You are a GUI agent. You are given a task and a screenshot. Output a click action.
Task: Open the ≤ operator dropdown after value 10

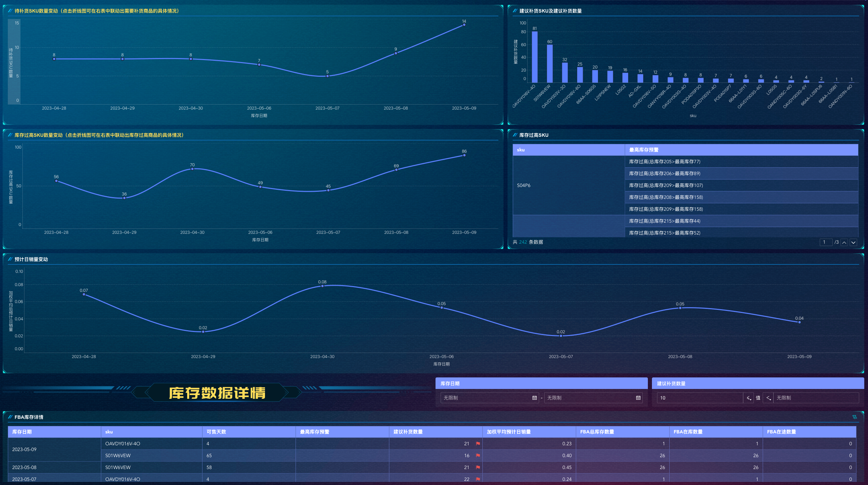[x=749, y=398]
